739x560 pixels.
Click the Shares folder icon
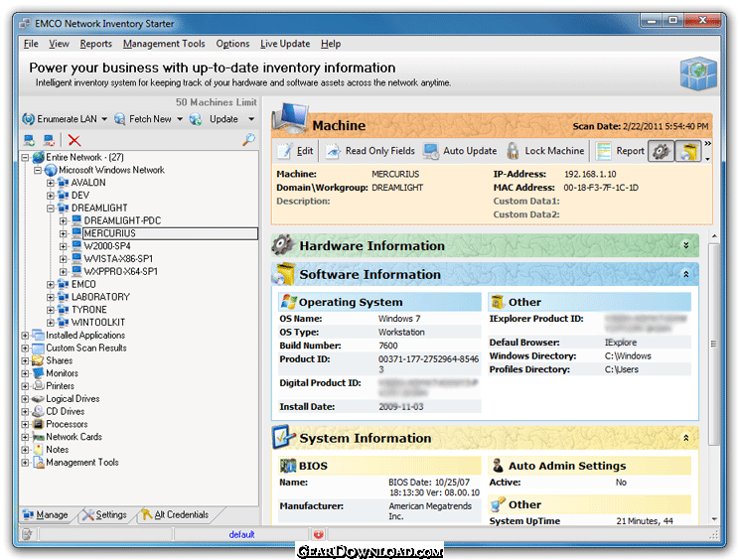pos(38,360)
